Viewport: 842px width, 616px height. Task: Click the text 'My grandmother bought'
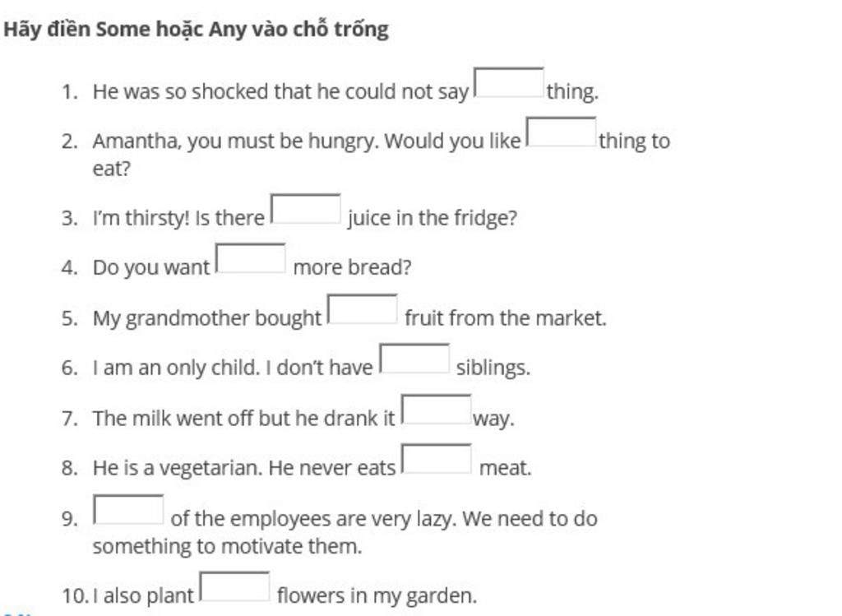click(206, 318)
